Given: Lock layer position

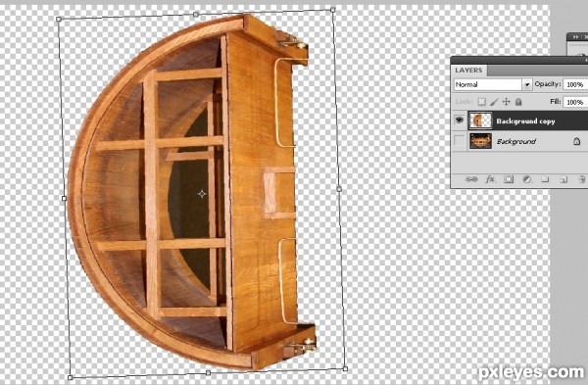Looking at the screenshot, I should click(x=507, y=102).
